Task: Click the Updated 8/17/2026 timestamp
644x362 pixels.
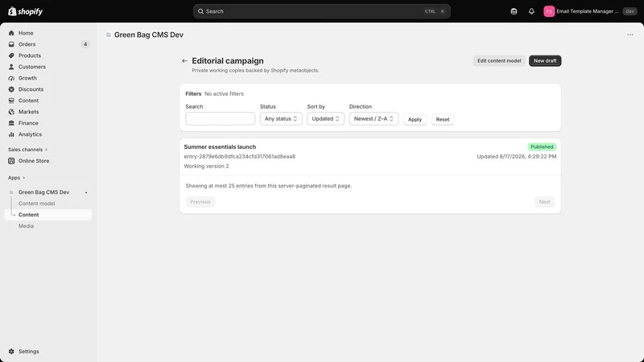Action: pyautogui.click(x=516, y=156)
